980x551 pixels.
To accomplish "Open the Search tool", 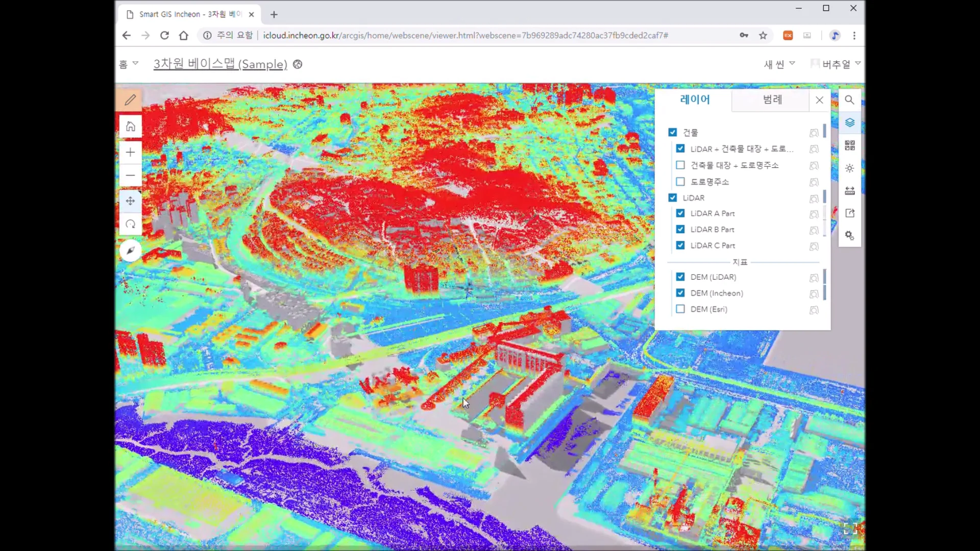I will point(849,100).
